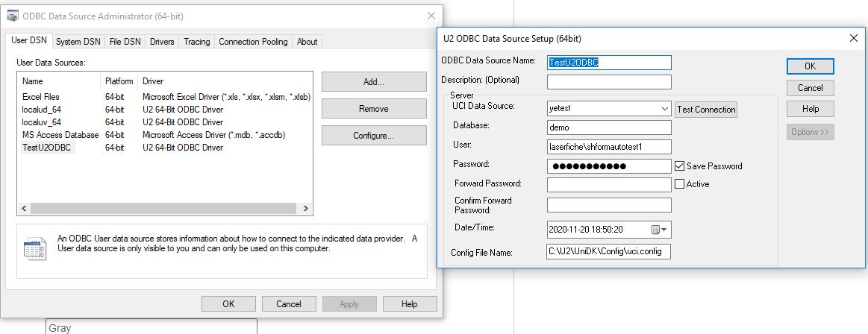Select the localud_64 data source
Image resolution: width=868 pixels, height=334 pixels.
[41, 110]
